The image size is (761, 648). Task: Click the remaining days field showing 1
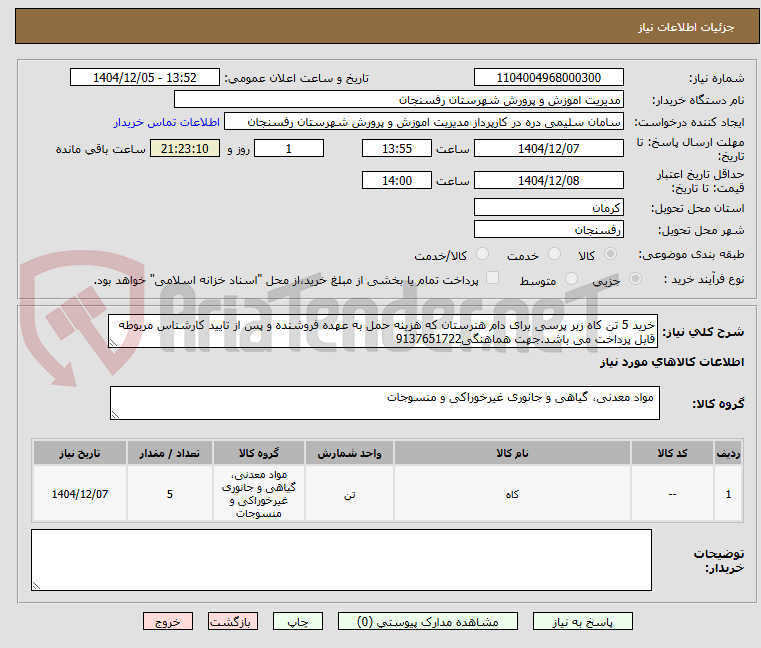[x=289, y=148]
